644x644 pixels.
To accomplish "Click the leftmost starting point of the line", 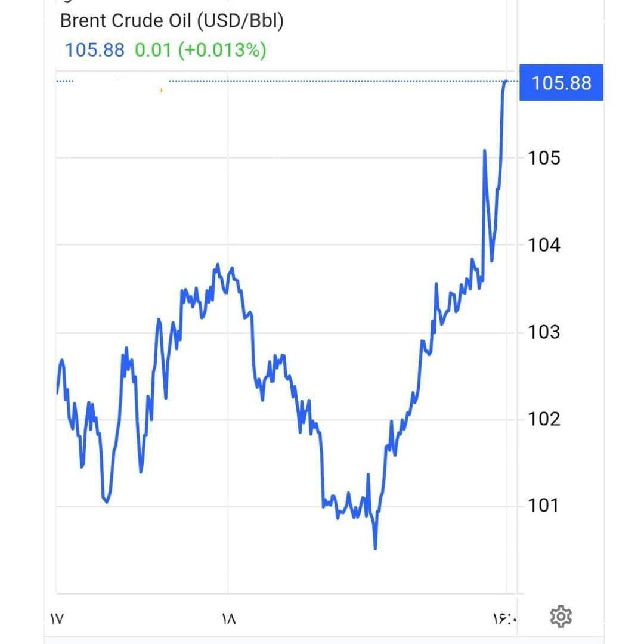I will click(57, 393).
